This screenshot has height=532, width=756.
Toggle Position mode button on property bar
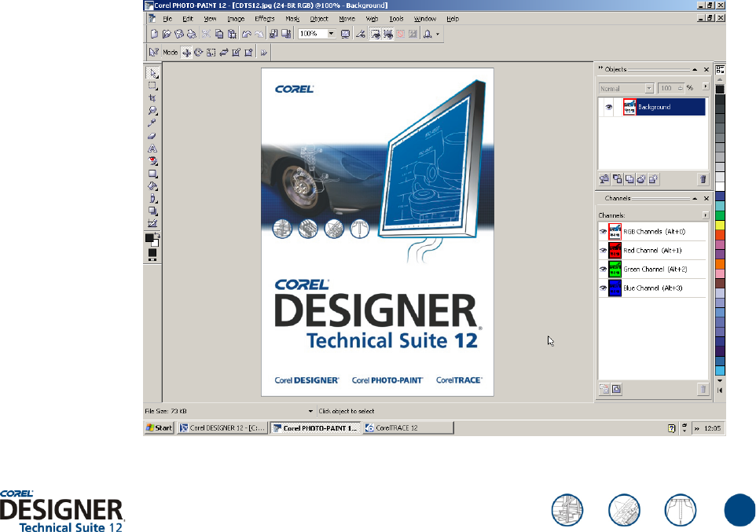tap(186, 53)
